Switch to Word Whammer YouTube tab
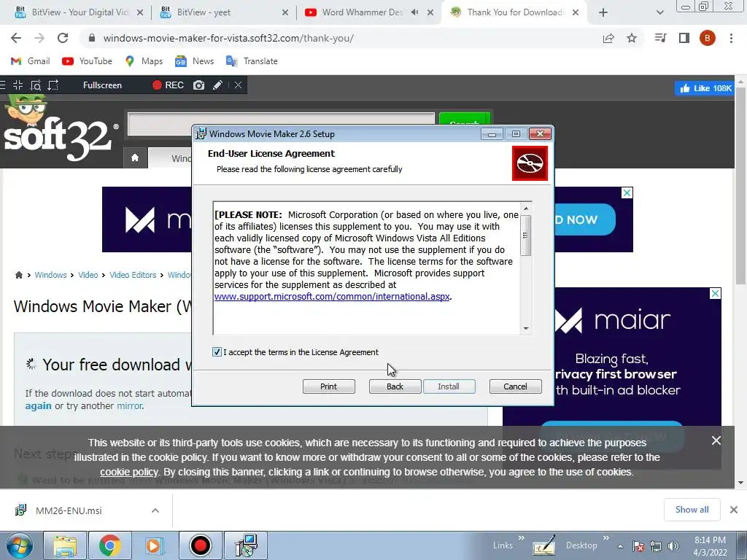The height and width of the screenshot is (560, 747). 362,12
